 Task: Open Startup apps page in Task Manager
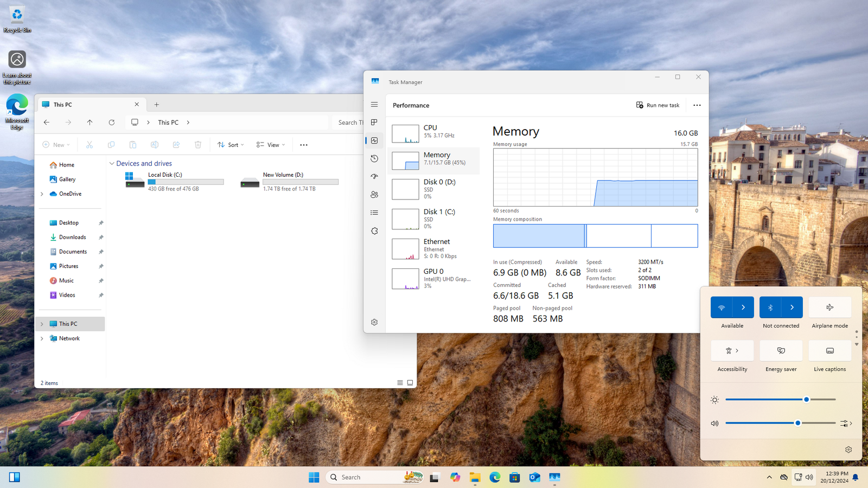[374, 176]
